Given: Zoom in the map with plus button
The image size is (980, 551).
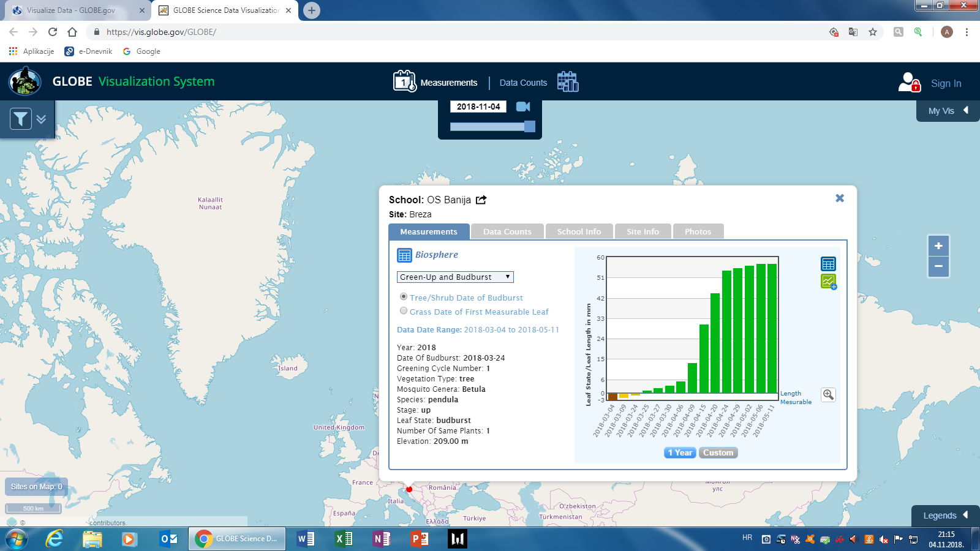Looking at the screenshot, I should pos(938,246).
